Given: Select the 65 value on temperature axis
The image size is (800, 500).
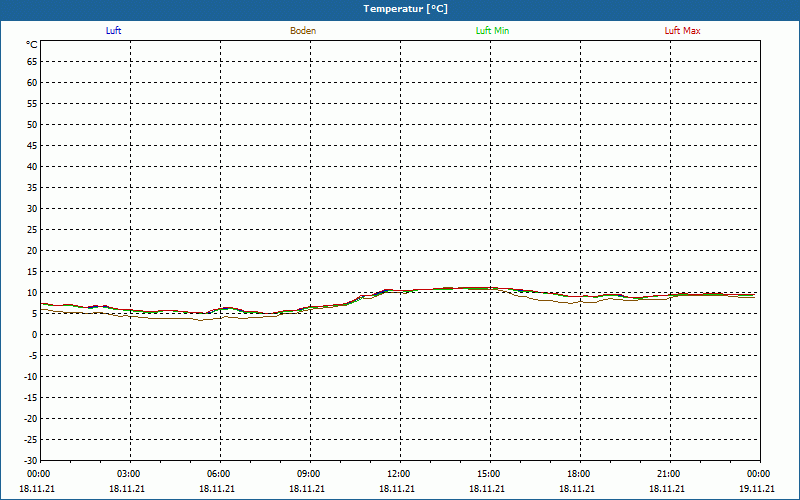Looking at the screenshot, I should coord(32,62).
